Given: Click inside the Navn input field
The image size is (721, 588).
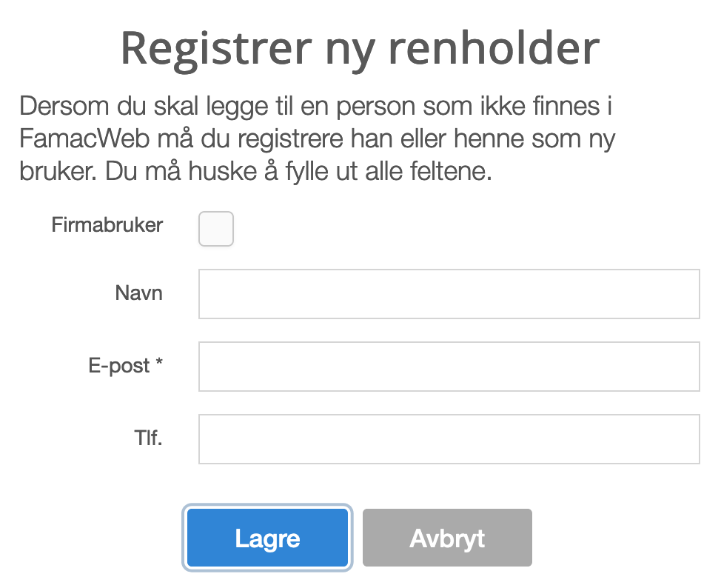Looking at the screenshot, I should coord(449,293).
